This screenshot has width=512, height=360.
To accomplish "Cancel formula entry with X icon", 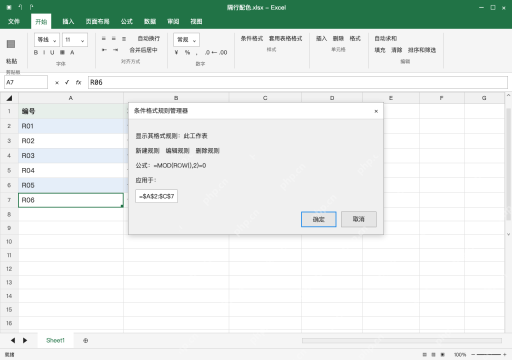I will point(57,83).
